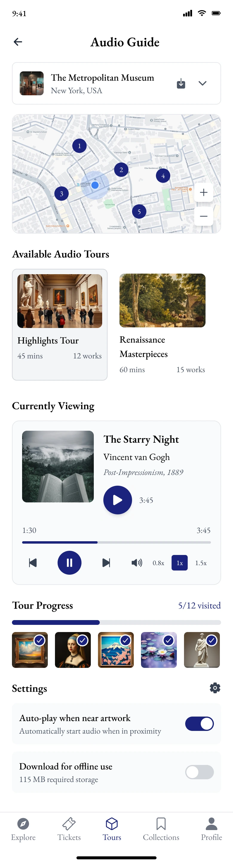Viewport: 233px width, 868px height.
Task: Open the Highlights Tour card
Action: pyautogui.click(x=60, y=324)
